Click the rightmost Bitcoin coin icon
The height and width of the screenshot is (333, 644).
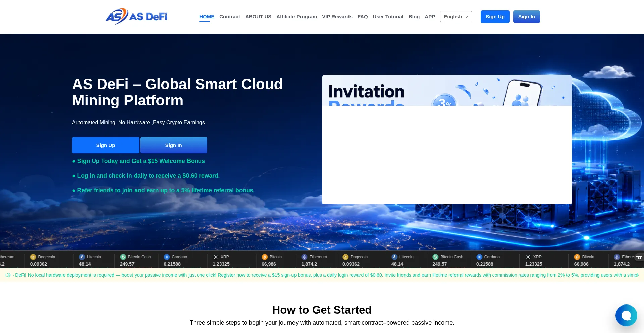tap(577, 257)
